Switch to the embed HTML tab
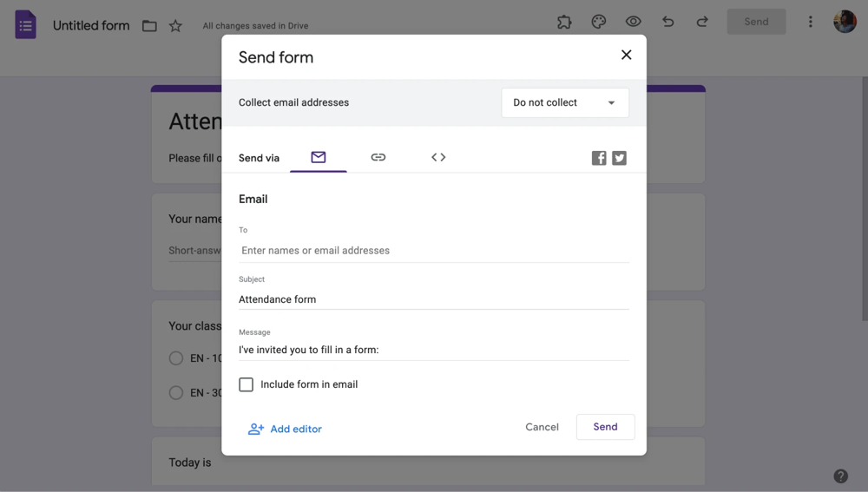Viewport: 868px width, 492px height. click(438, 157)
